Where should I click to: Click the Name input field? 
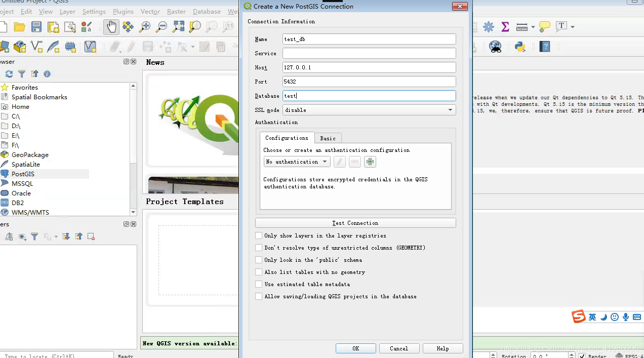click(x=369, y=39)
